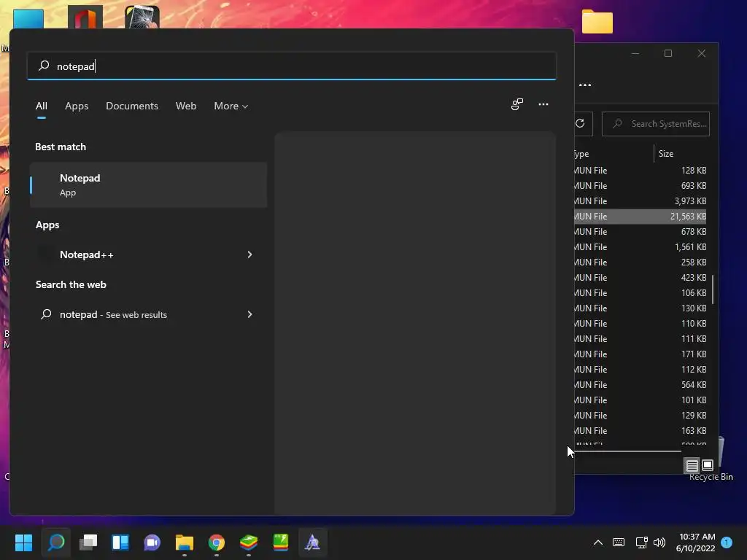Select the 678 KB file row
The height and width of the screenshot is (560, 747).
click(x=640, y=231)
